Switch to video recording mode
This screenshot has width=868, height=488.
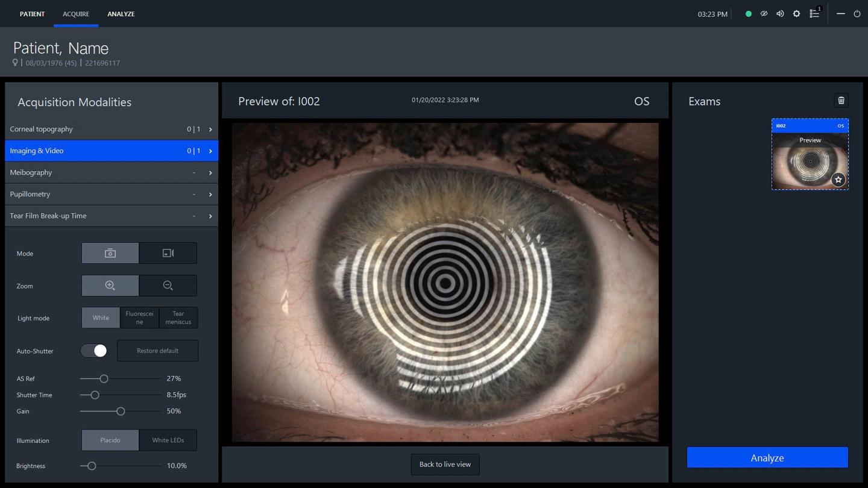[168, 253]
